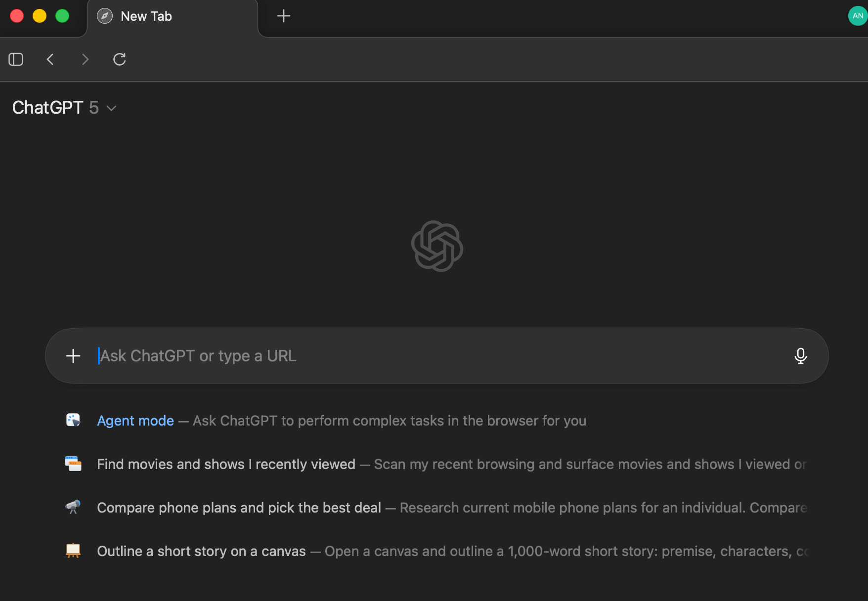Toggle the browser sidebar panel
Viewport: 868px width, 601px height.
point(15,59)
